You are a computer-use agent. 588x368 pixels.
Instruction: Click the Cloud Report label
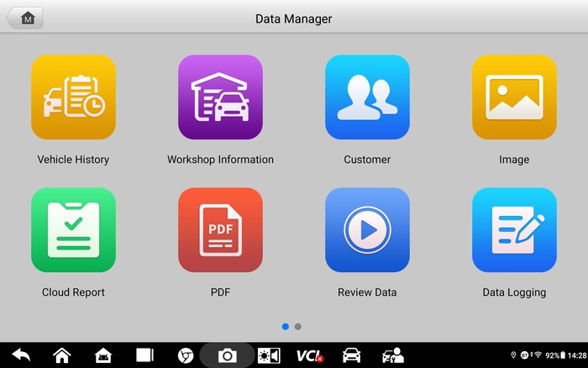[74, 292]
